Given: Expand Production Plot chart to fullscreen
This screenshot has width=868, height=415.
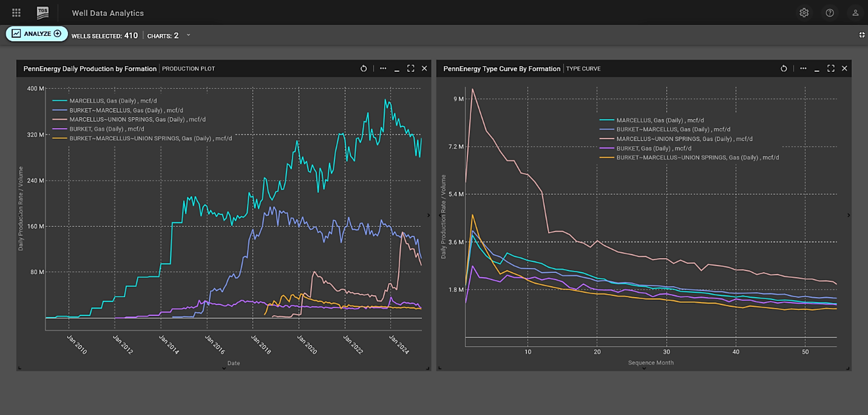Looking at the screenshot, I should tap(410, 68).
